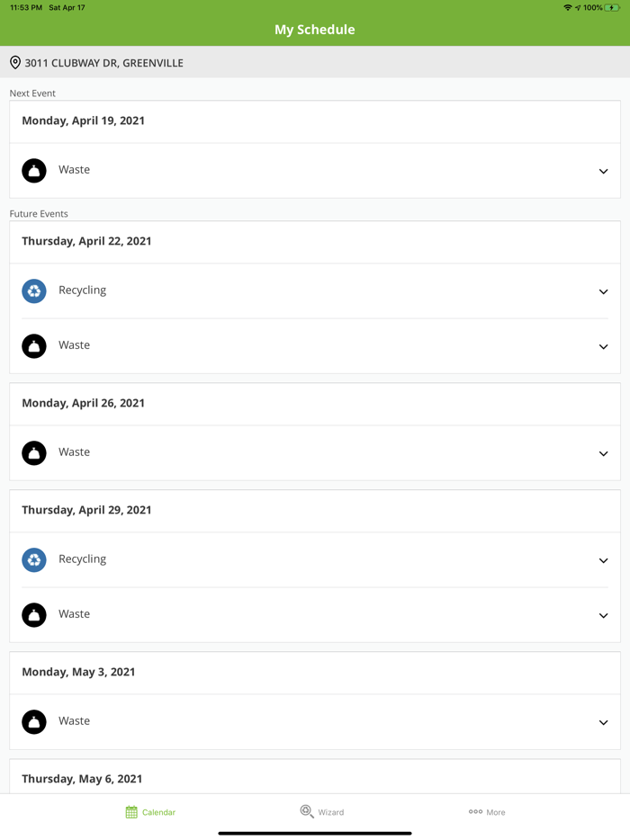Switch to the Calendar tab
The width and height of the screenshot is (630, 840).
[x=150, y=812]
